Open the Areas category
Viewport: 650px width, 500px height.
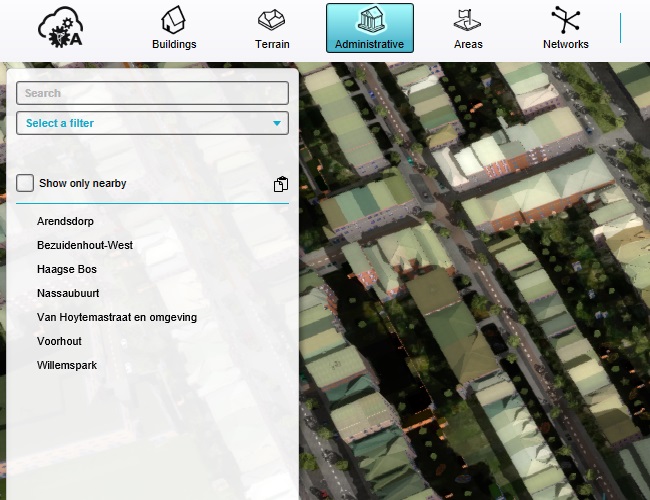coord(468,28)
